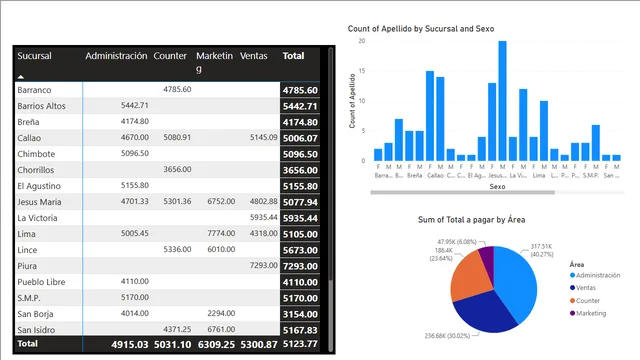The width and height of the screenshot is (640, 360).
Task: Sort by the Counter column header
Action: 170,56
